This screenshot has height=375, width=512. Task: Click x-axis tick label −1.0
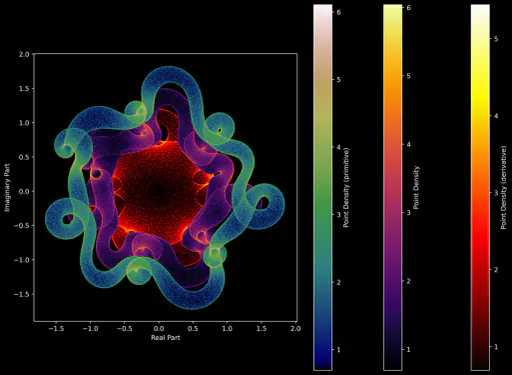[x=90, y=329]
